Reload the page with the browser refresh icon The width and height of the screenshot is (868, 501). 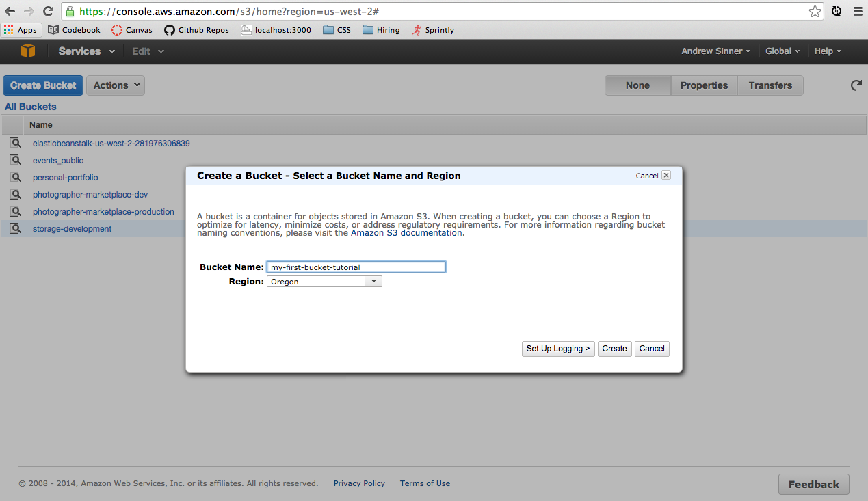(x=48, y=12)
